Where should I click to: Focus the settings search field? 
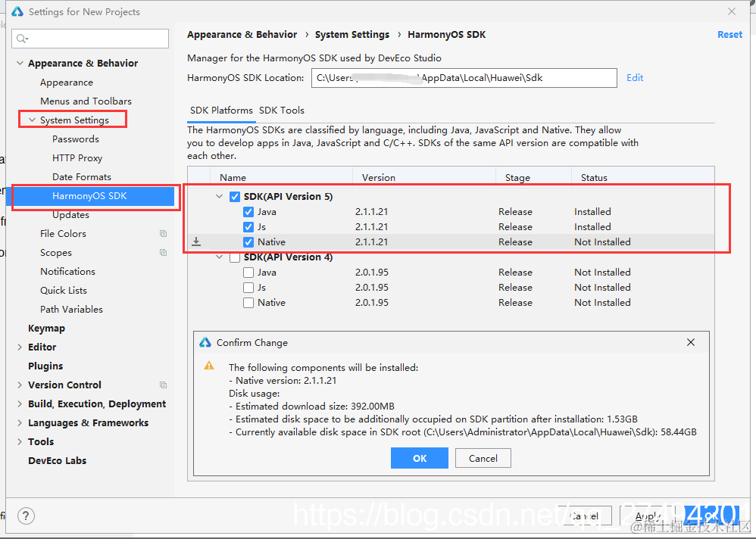point(90,39)
